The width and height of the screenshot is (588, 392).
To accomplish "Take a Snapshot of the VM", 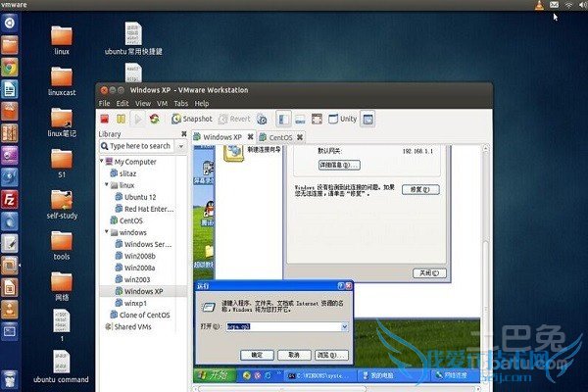I will coord(192,119).
